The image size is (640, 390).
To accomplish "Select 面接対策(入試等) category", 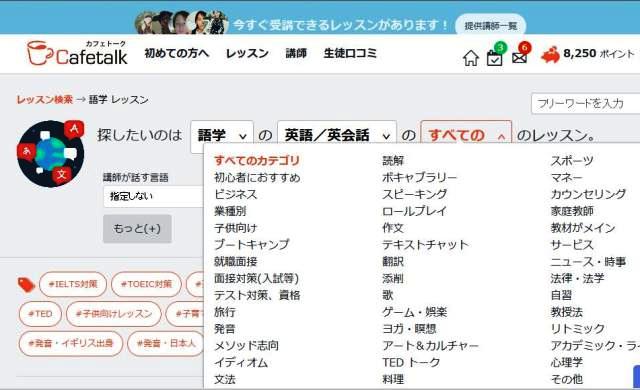I will tap(257, 278).
